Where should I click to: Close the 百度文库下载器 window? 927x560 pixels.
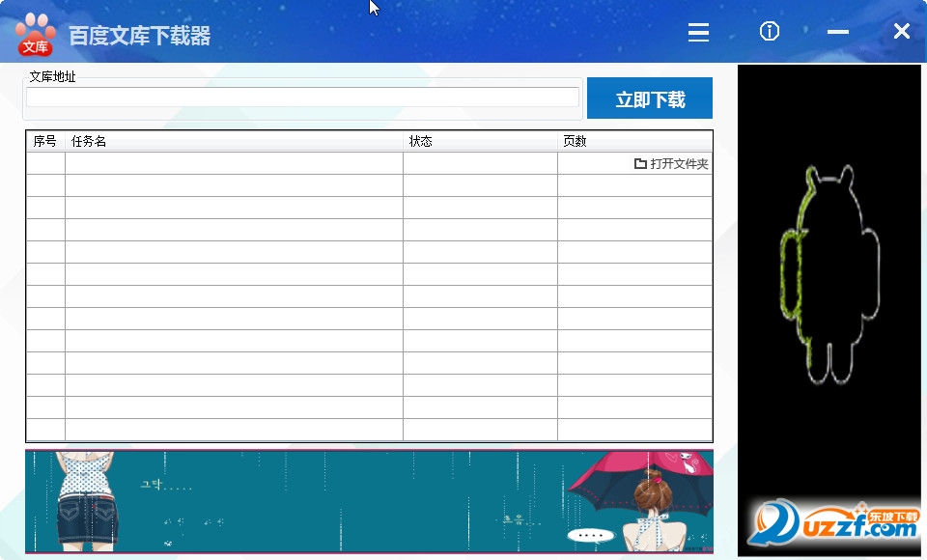click(x=901, y=31)
